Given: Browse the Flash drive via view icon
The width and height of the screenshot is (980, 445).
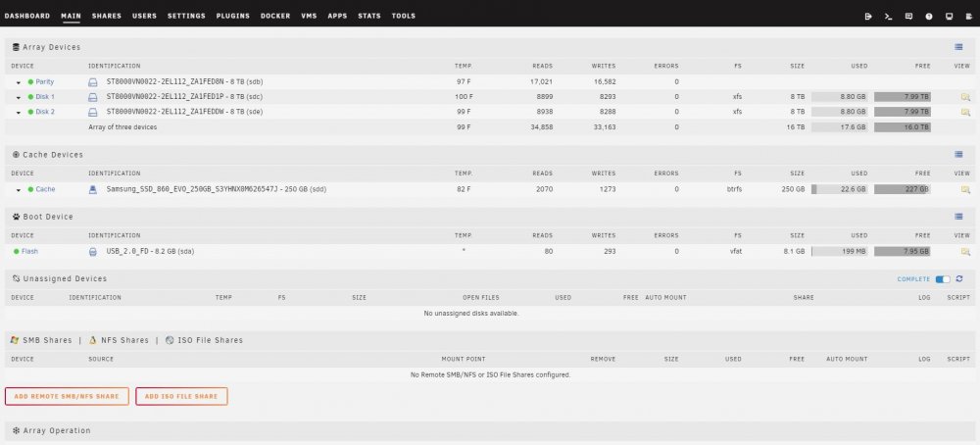Looking at the screenshot, I should 965,251.
